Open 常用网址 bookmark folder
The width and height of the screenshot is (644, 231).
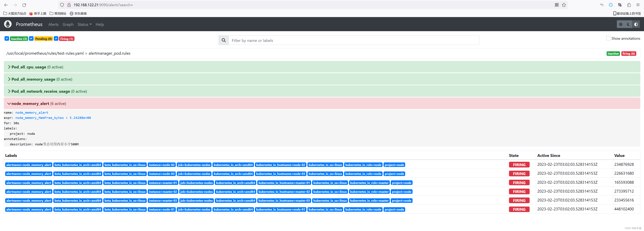[x=58, y=14]
